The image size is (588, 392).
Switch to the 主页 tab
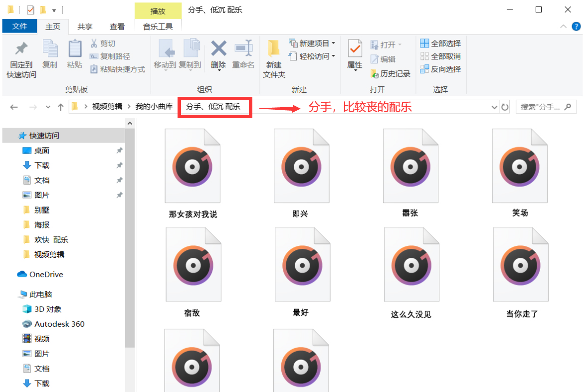coord(52,26)
